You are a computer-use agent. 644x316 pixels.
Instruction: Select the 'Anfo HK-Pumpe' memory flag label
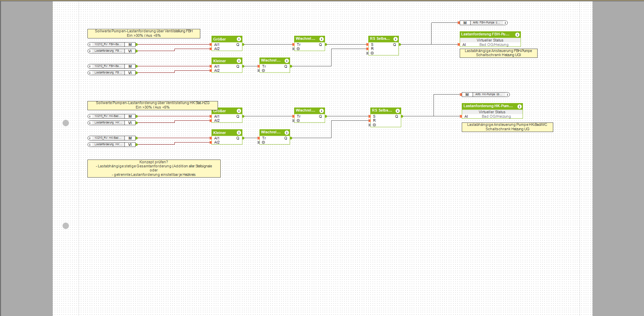click(x=489, y=95)
